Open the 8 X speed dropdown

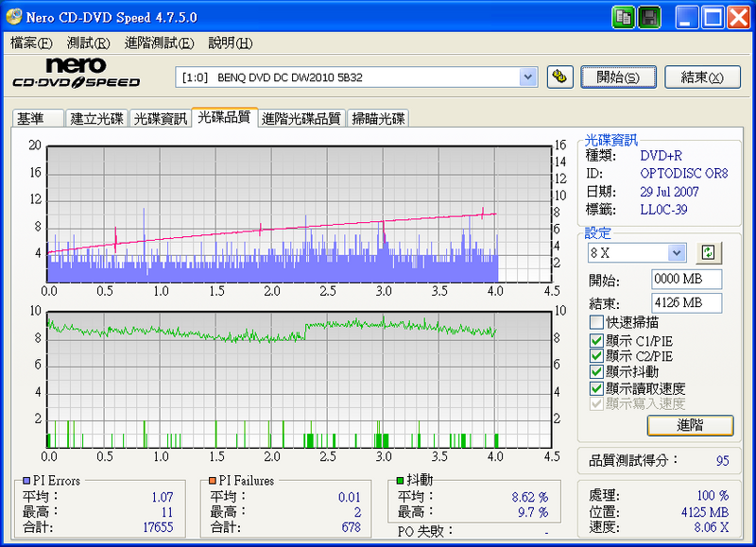pos(677,252)
